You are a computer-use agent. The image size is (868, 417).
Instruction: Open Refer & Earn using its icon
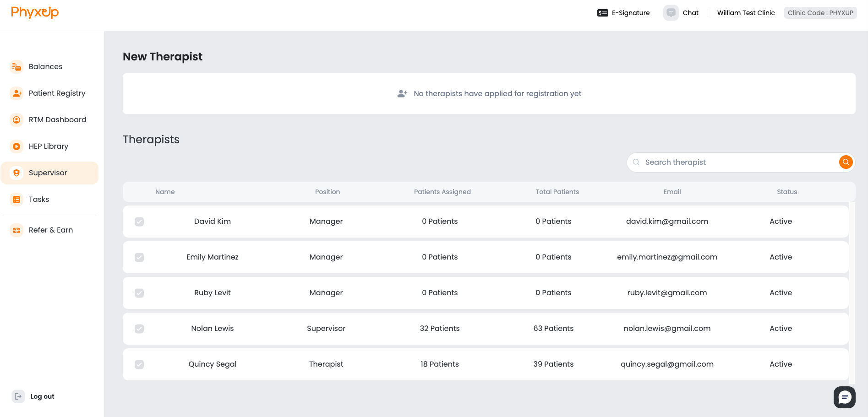pos(16,230)
